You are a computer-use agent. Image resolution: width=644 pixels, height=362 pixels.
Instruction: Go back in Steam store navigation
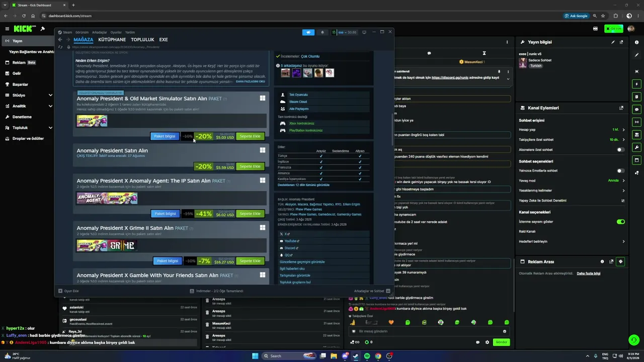(x=60, y=40)
